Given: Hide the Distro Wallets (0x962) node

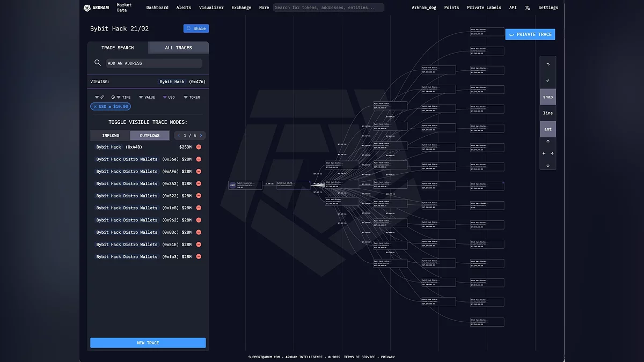Looking at the screenshot, I should pos(199,220).
